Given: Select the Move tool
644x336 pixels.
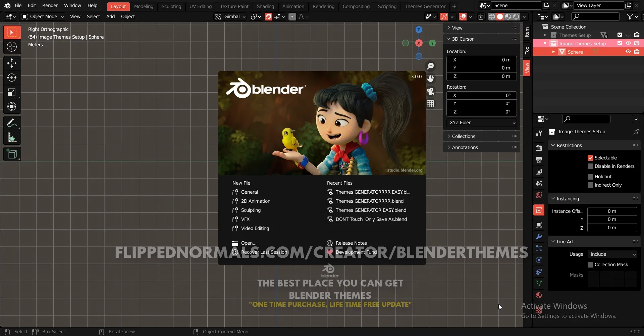Looking at the screenshot, I should click(x=12, y=63).
